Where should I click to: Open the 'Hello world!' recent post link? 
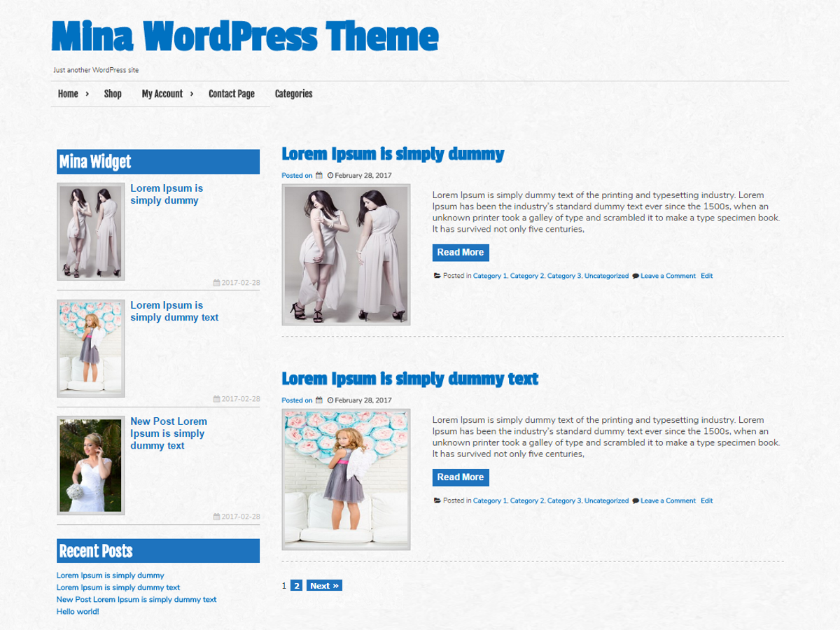coord(78,612)
